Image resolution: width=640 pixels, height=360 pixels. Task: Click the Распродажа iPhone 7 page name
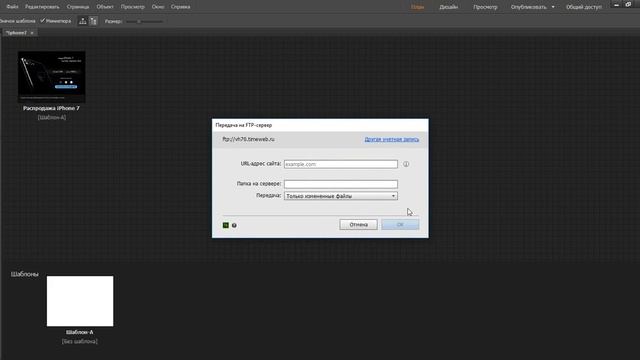coord(51,108)
